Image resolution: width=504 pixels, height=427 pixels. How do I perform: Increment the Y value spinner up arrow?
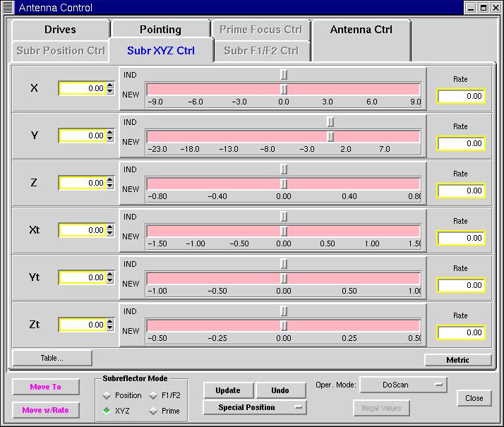coord(110,133)
